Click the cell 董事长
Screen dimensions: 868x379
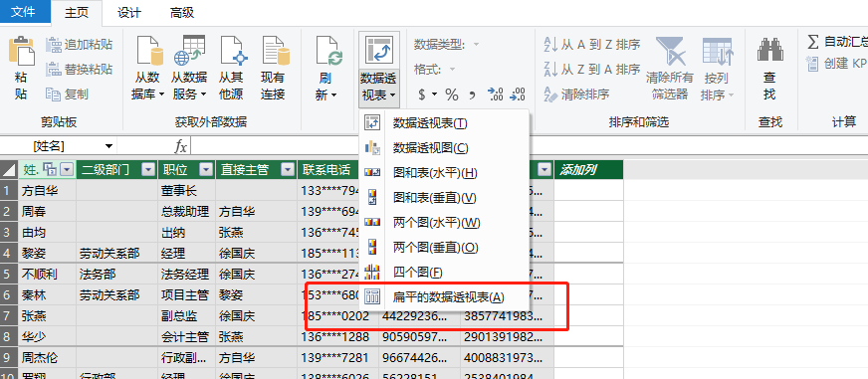186,191
